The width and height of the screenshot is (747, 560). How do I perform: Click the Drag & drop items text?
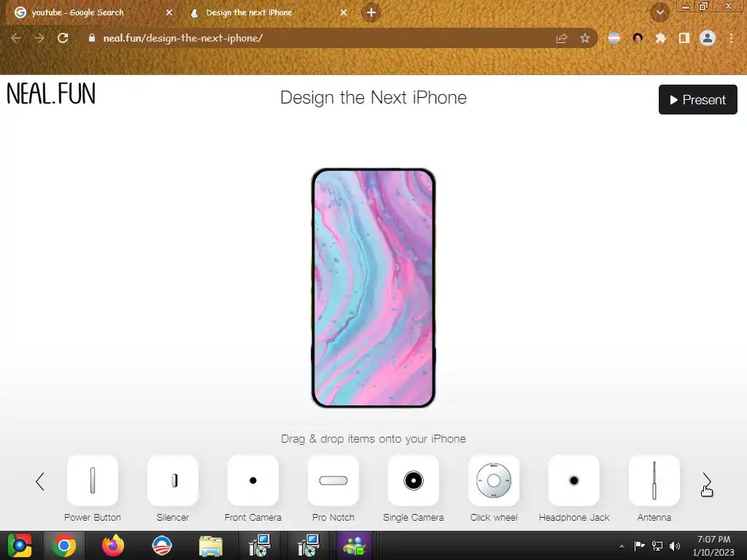pos(373,438)
